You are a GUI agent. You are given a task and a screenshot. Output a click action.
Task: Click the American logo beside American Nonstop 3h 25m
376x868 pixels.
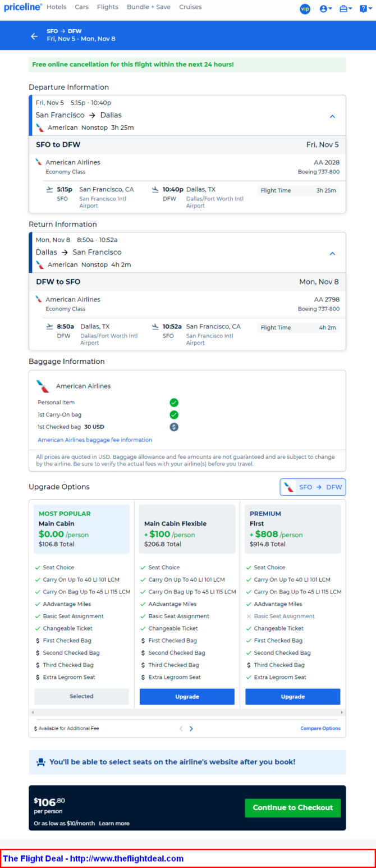[40, 127]
